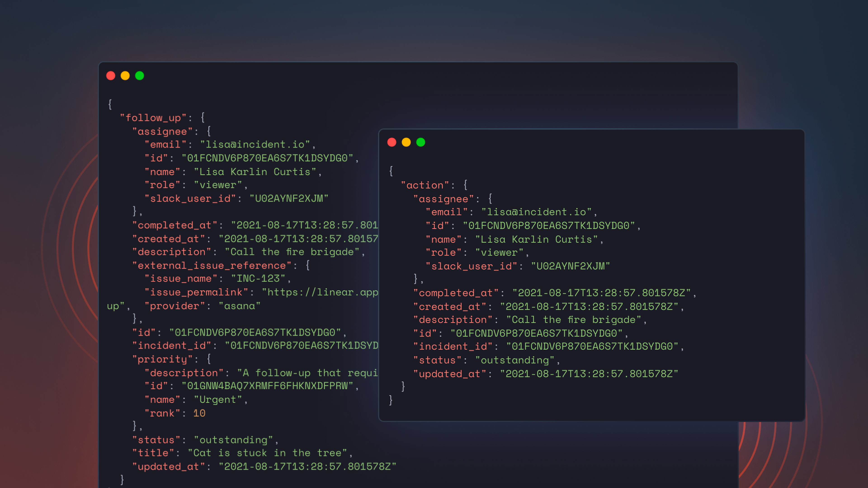Select the "created_at" key in the action window
Image resolution: width=868 pixels, height=488 pixels.
tap(450, 307)
